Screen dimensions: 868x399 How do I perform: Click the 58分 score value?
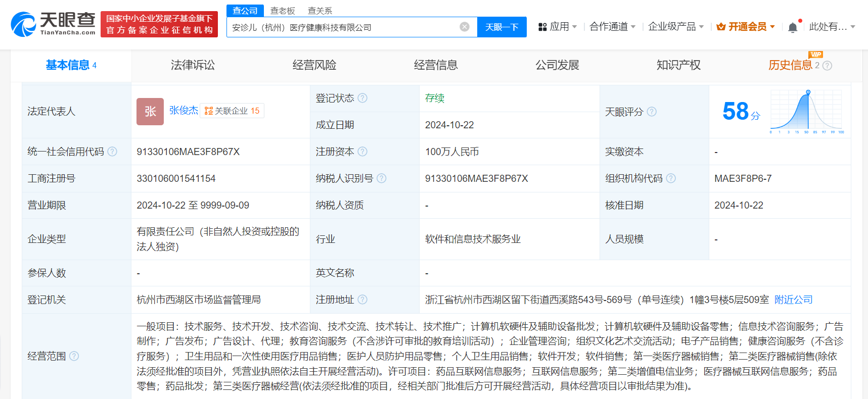741,112
